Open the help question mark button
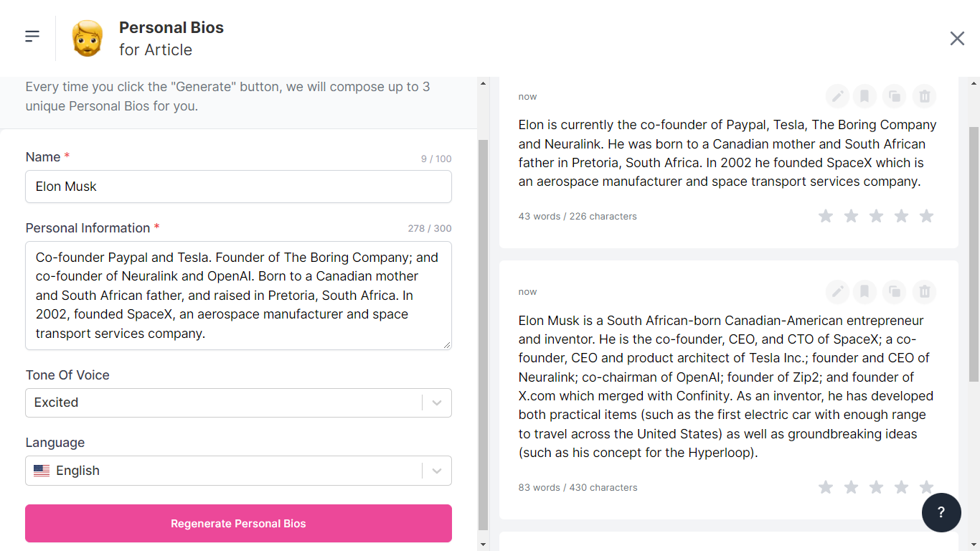Viewport: 980px width, 551px height. tap(941, 512)
